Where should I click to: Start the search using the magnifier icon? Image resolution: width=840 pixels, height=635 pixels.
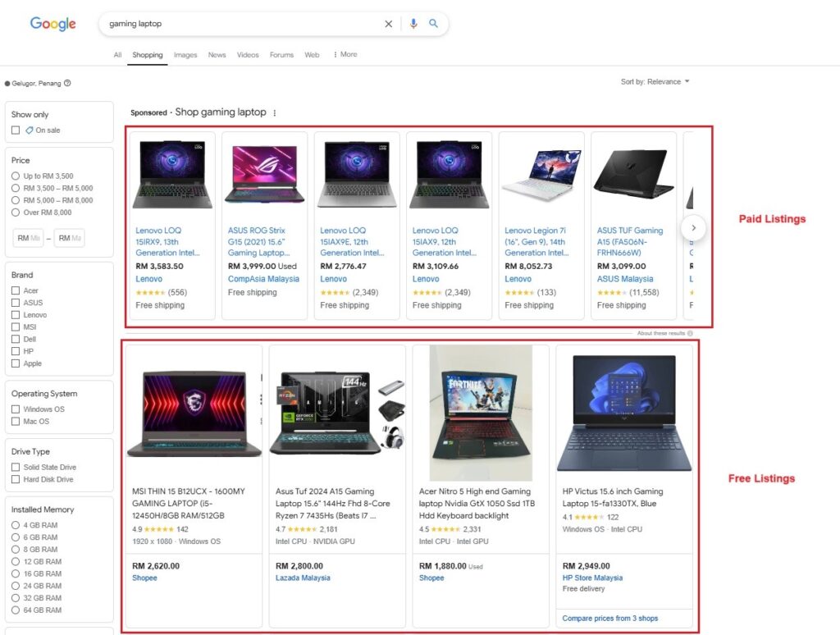434,24
